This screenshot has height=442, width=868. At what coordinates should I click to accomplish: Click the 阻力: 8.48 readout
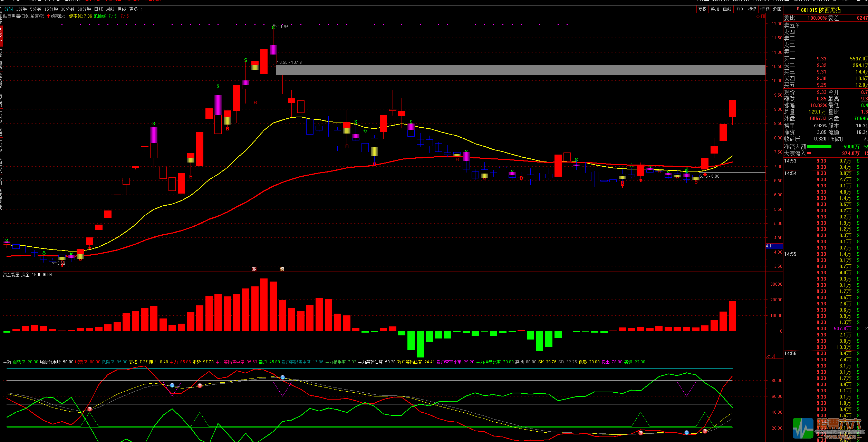[x=158, y=362]
